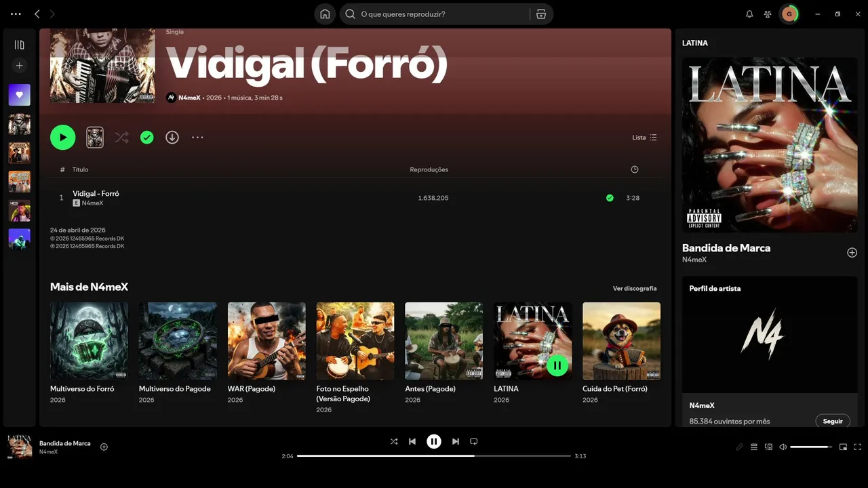The width and height of the screenshot is (868, 488).
Task: Open the Vidigal (Forró) cover art
Action: (102, 66)
